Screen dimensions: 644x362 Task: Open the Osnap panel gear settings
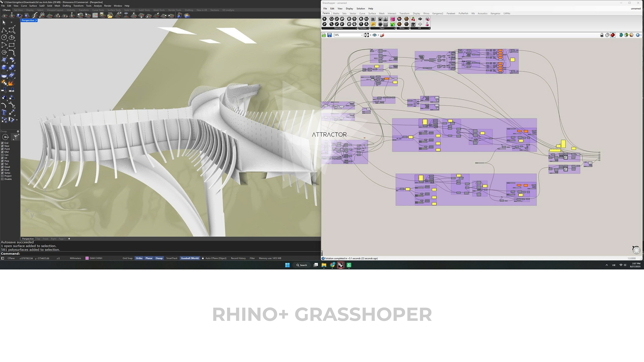(18, 131)
